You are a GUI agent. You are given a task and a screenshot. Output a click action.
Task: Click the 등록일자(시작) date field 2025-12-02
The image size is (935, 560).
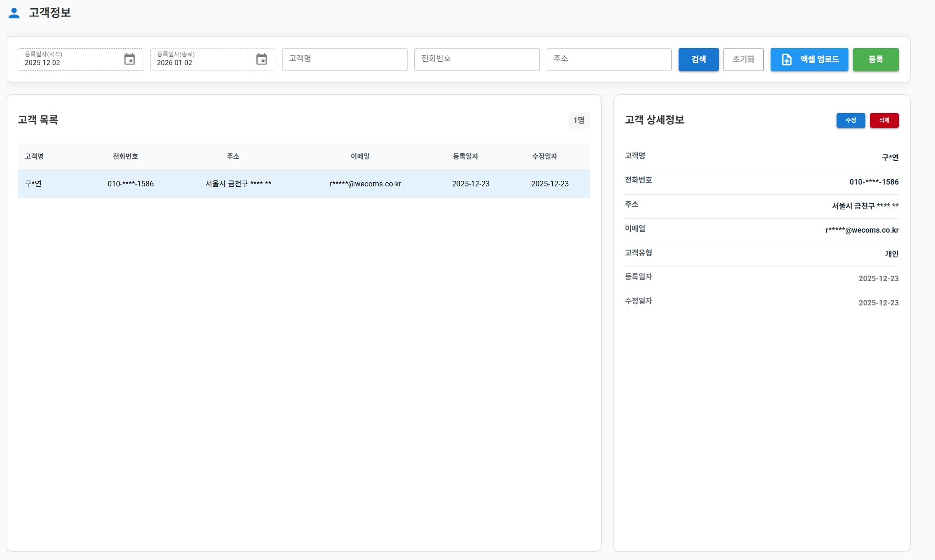pyautogui.click(x=69, y=60)
